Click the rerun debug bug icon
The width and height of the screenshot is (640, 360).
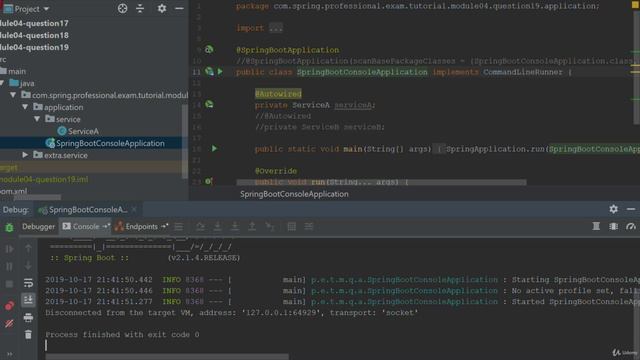[9, 227]
